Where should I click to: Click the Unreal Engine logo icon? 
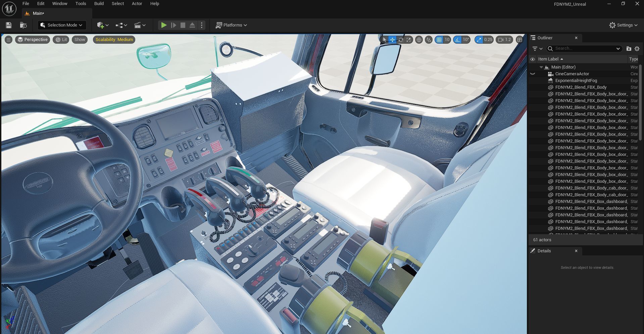9,9
